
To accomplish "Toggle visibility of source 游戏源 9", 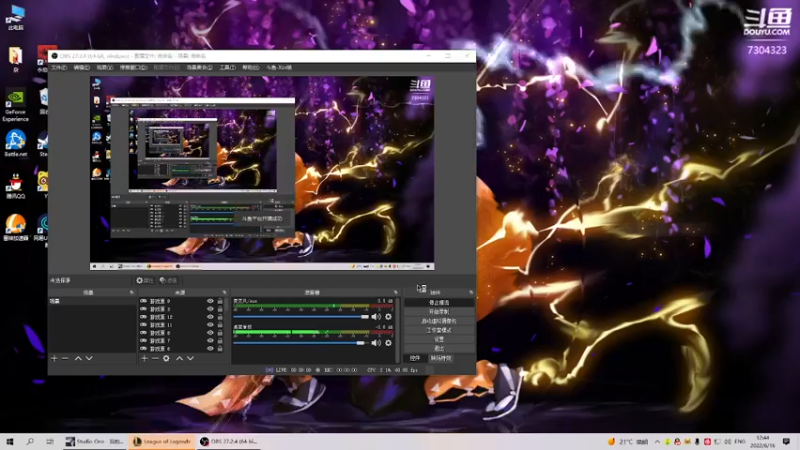I will click(210, 302).
